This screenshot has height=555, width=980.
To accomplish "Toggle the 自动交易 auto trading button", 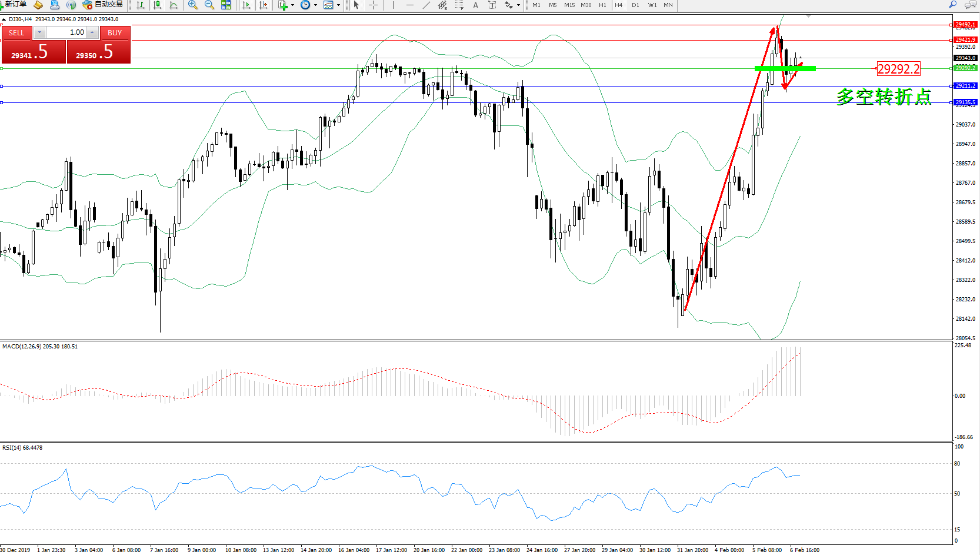I will 103,5.
